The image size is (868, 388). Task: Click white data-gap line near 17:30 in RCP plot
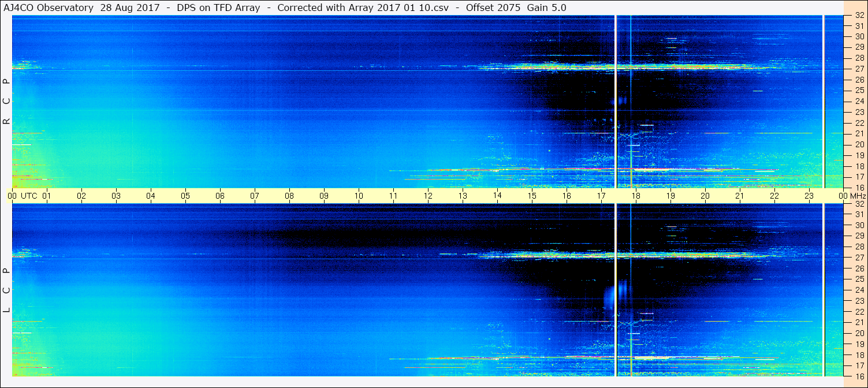click(x=616, y=102)
